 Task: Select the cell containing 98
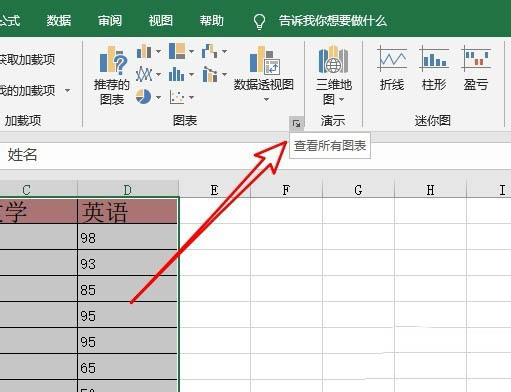coord(128,237)
